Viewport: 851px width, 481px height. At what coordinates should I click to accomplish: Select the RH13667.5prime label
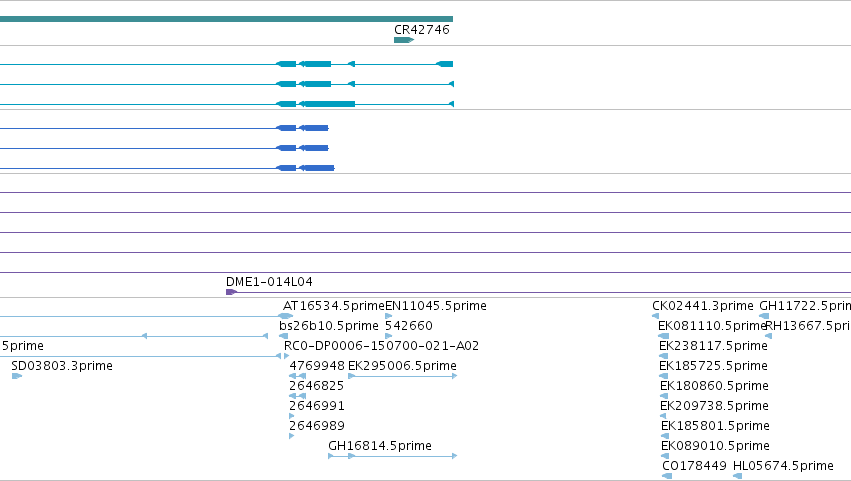[x=808, y=326]
